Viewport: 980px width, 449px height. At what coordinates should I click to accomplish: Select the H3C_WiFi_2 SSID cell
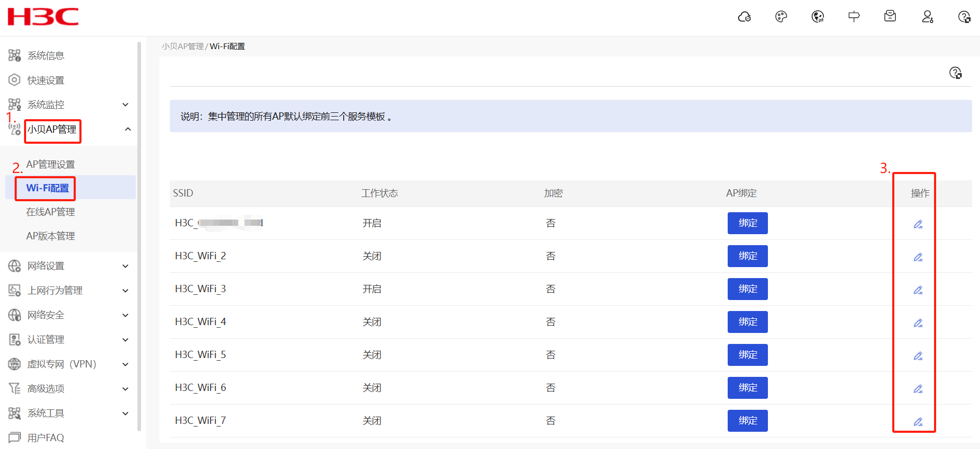(201, 256)
